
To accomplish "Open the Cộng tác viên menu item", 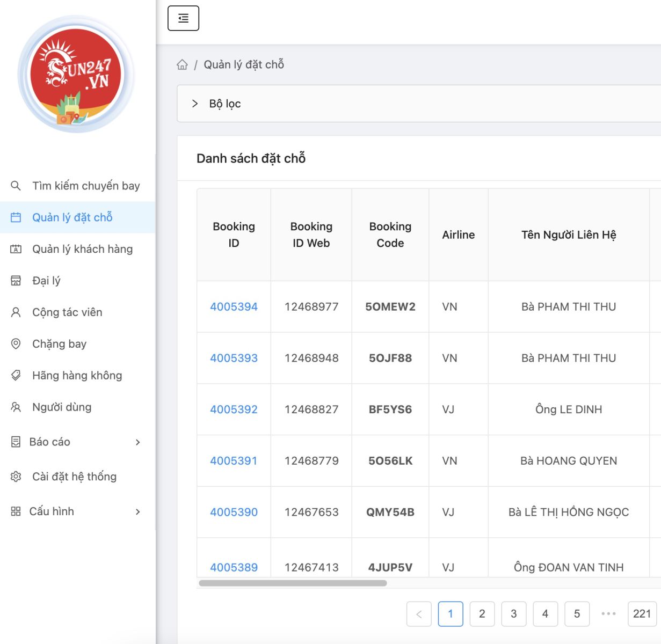I will [x=67, y=312].
